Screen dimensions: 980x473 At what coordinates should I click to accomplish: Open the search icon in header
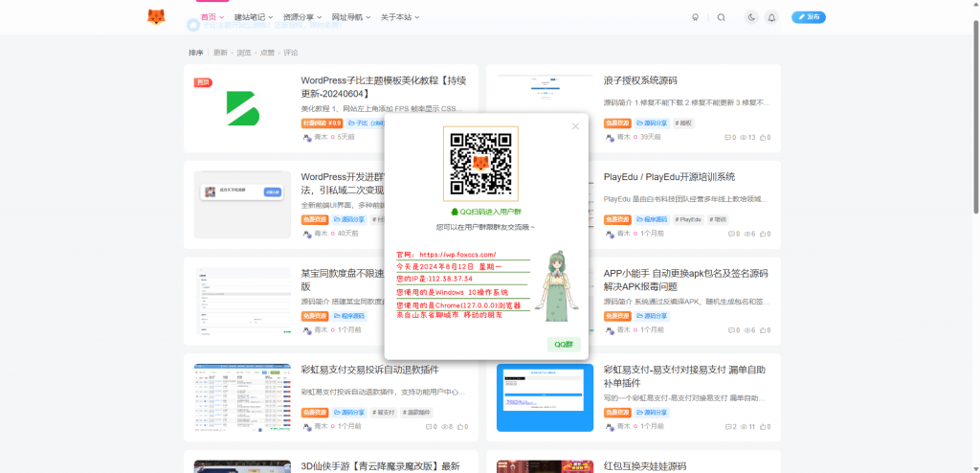[722, 17]
